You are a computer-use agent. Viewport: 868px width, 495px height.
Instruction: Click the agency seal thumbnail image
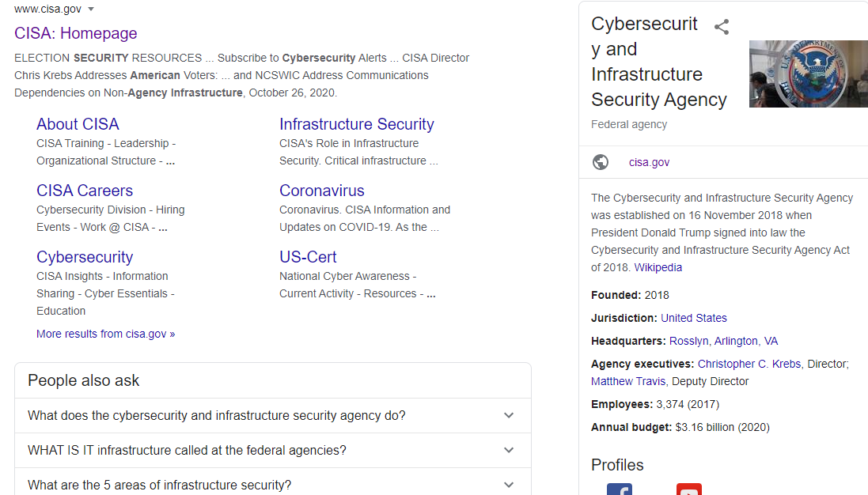point(808,74)
